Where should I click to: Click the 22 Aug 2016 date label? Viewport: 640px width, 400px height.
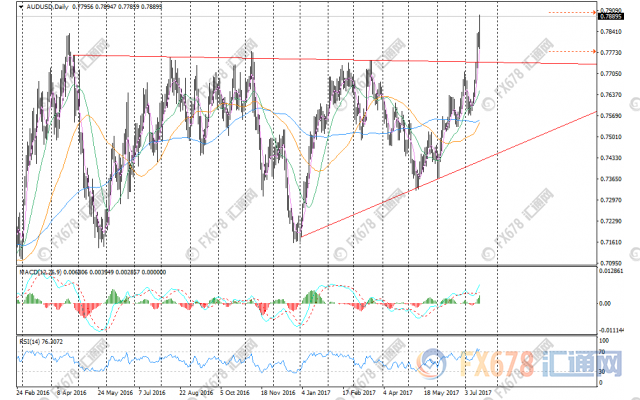[x=195, y=394]
